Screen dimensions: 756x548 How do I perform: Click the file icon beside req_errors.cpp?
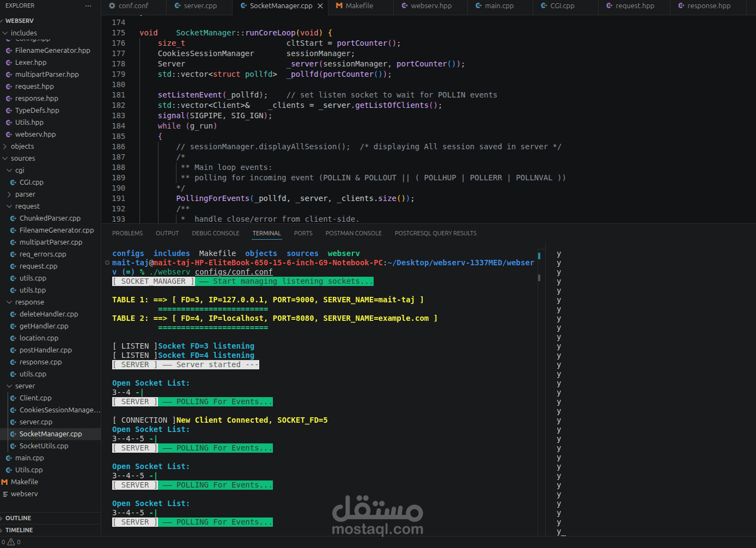point(13,254)
